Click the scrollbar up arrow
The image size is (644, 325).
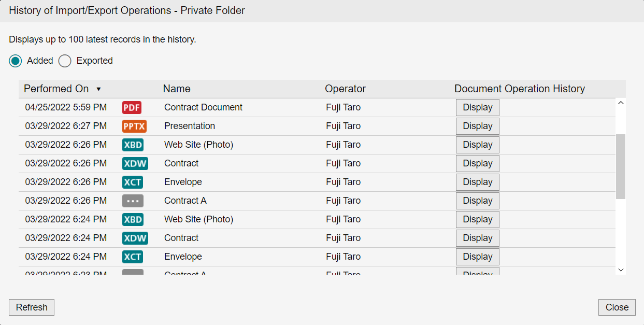[621, 103]
